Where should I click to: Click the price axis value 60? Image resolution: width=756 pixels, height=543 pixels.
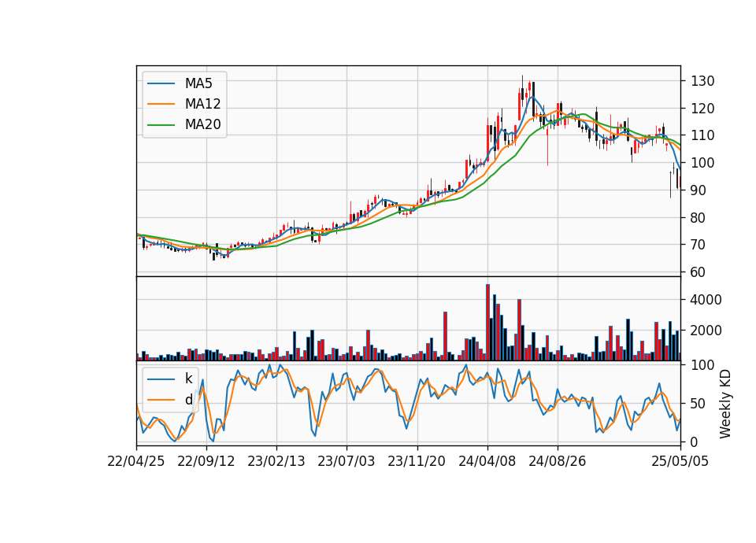click(x=699, y=272)
